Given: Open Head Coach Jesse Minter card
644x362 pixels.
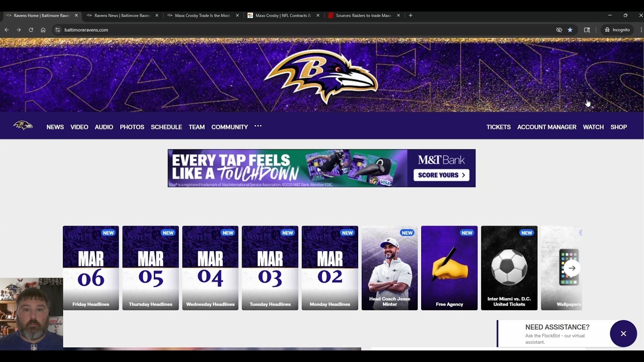Looking at the screenshot, I should (389, 268).
